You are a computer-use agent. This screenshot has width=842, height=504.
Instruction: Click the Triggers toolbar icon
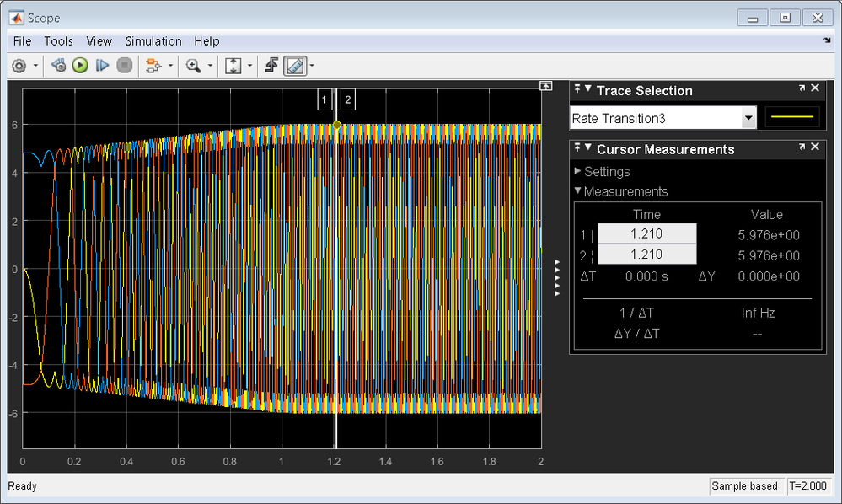point(271,66)
